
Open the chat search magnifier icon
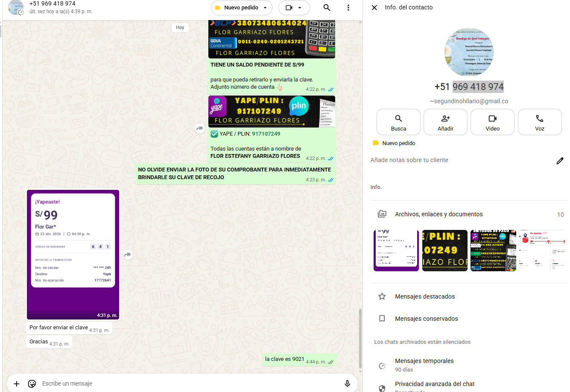click(x=327, y=8)
